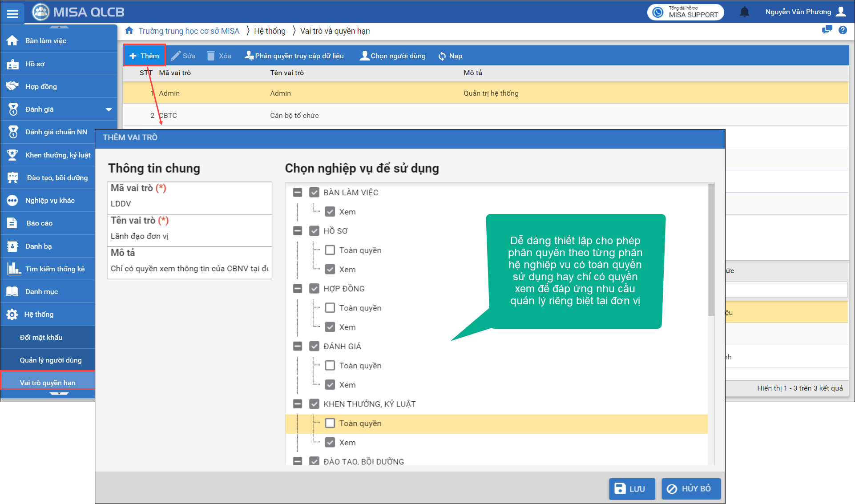Image resolution: width=855 pixels, height=504 pixels.
Task: Enable Toàn quyền for Khen thưởng, kỷ luật
Action: pyautogui.click(x=330, y=423)
